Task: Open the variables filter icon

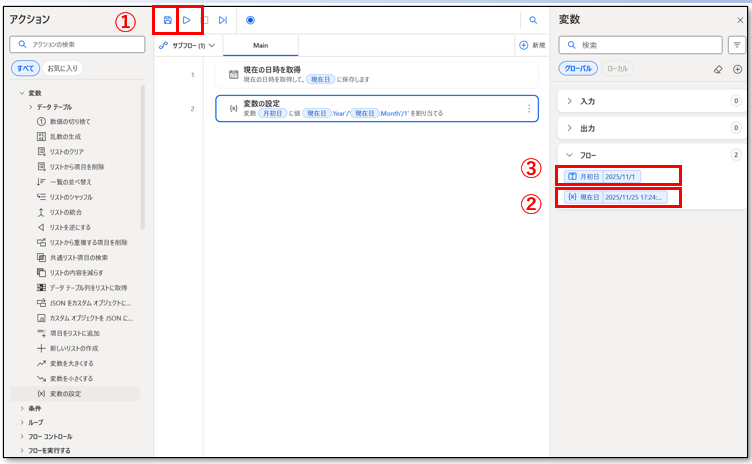Action: 737,45
